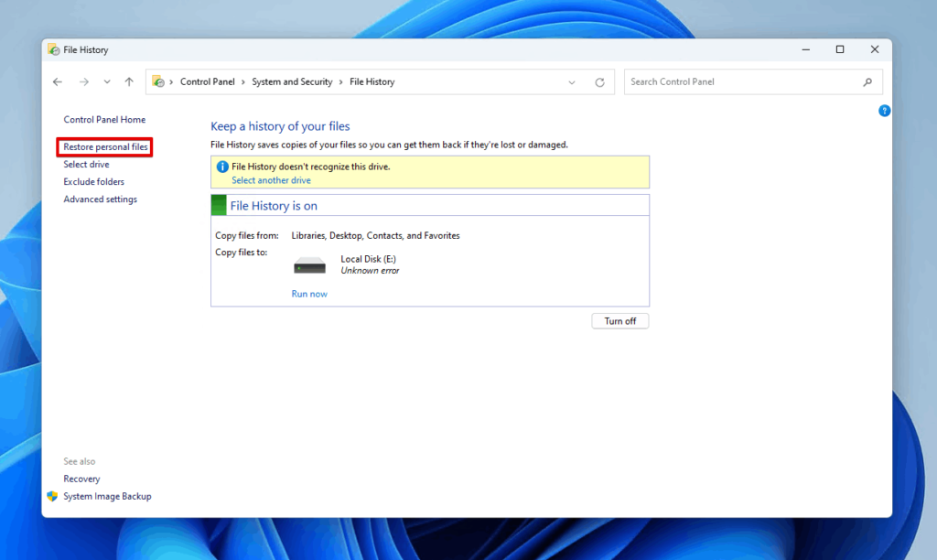
Task: Expand the breadcrumb chevron after System and Security
Action: [341, 81]
